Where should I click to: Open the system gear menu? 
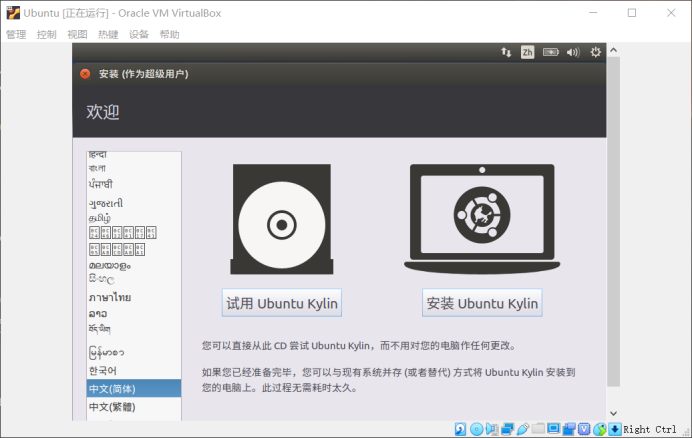coord(595,52)
